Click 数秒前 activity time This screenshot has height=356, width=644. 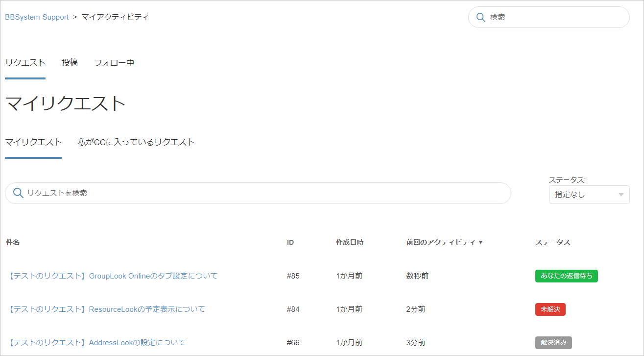click(x=417, y=276)
